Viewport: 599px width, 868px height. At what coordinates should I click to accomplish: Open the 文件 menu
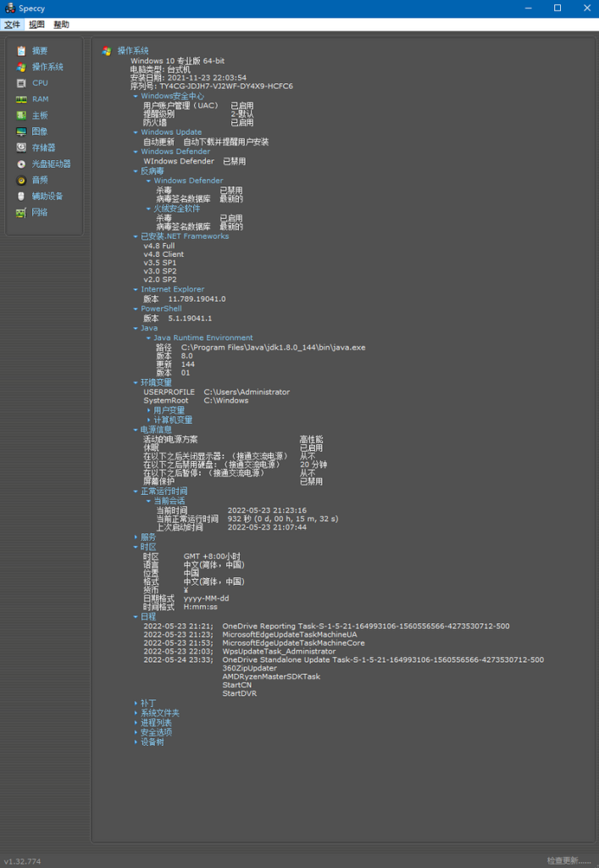point(12,25)
